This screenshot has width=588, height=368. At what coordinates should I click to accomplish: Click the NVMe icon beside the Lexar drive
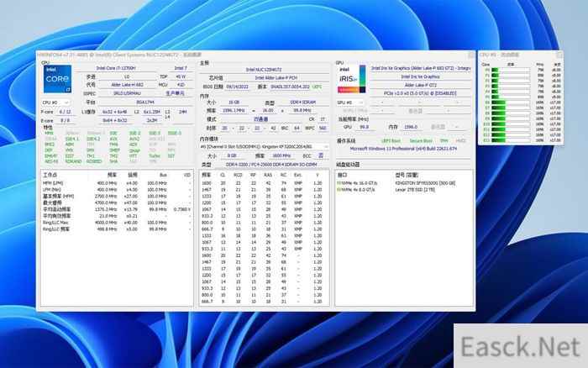(339, 190)
